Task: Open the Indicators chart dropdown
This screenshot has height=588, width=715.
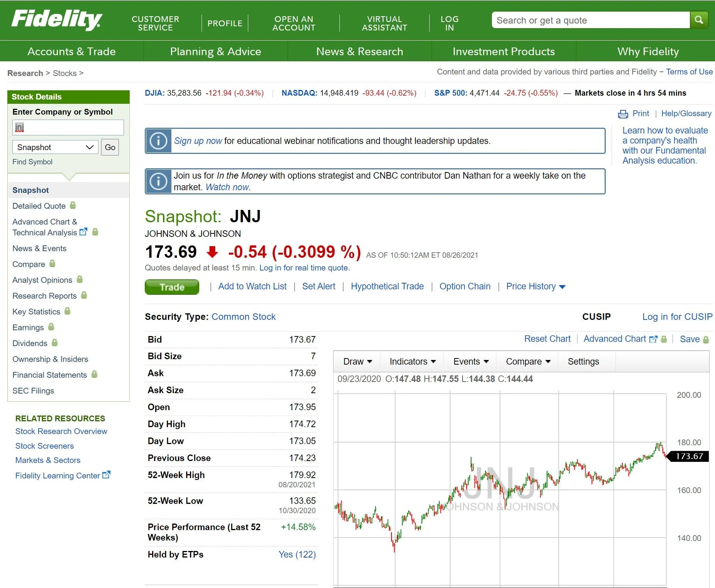Action: pos(412,362)
